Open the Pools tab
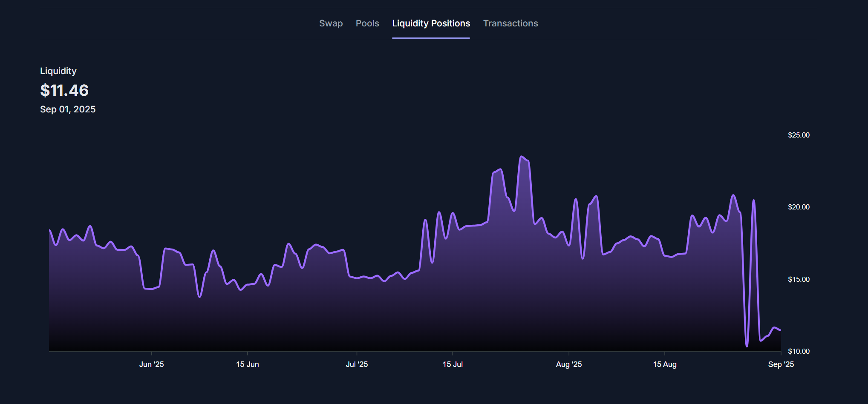Viewport: 868px width, 404px height. pos(367,23)
